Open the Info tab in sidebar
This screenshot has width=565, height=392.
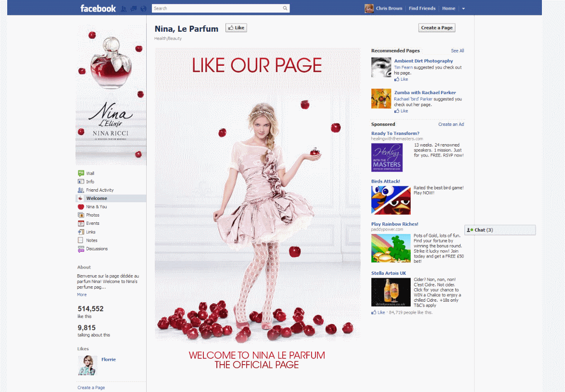(x=90, y=182)
